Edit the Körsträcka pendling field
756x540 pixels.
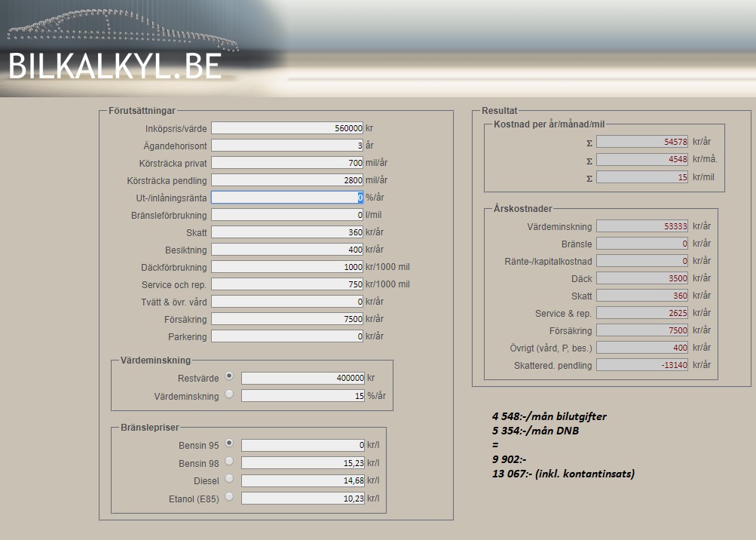[x=287, y=180]
